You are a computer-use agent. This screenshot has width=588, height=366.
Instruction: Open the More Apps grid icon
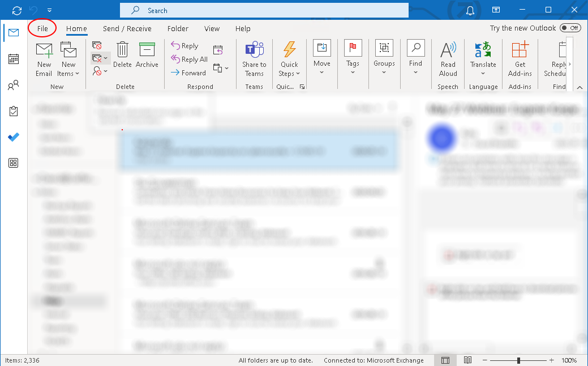point(14,163)
